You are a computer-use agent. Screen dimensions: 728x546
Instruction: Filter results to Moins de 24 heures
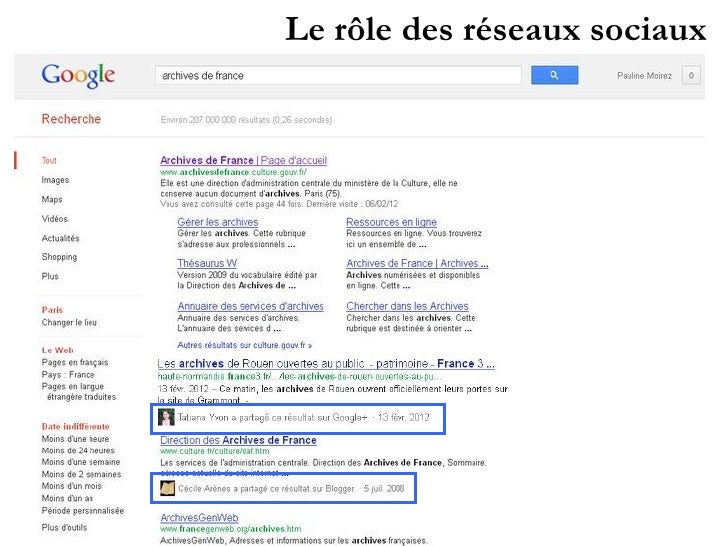click(78, 450)
